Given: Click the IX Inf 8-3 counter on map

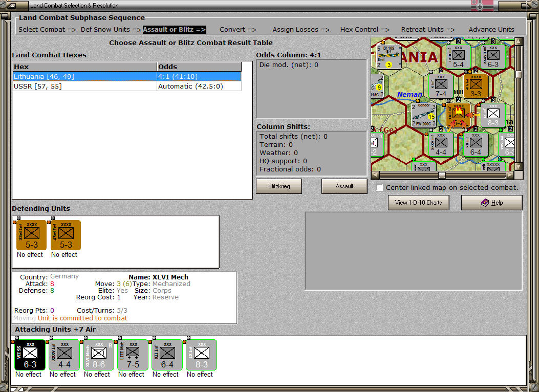Looking at the screenshot, I should pos(493,115).
